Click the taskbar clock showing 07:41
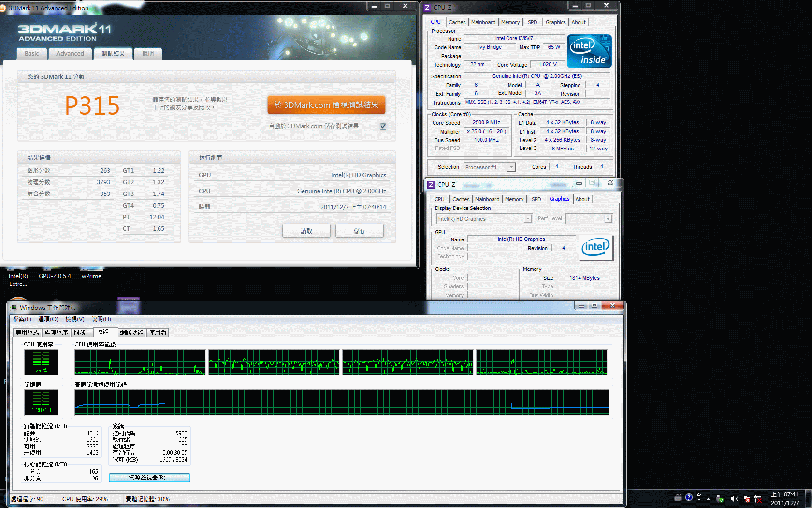 [784, 498]
